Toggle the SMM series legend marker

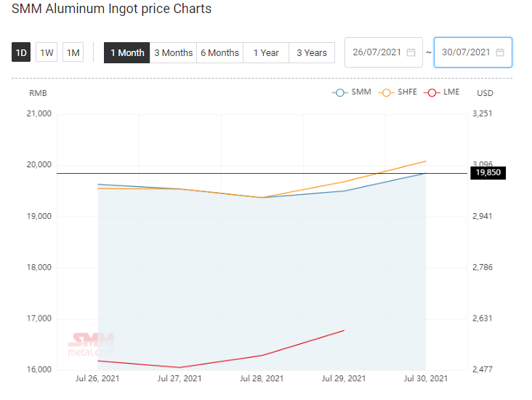(x=340, y=92)
